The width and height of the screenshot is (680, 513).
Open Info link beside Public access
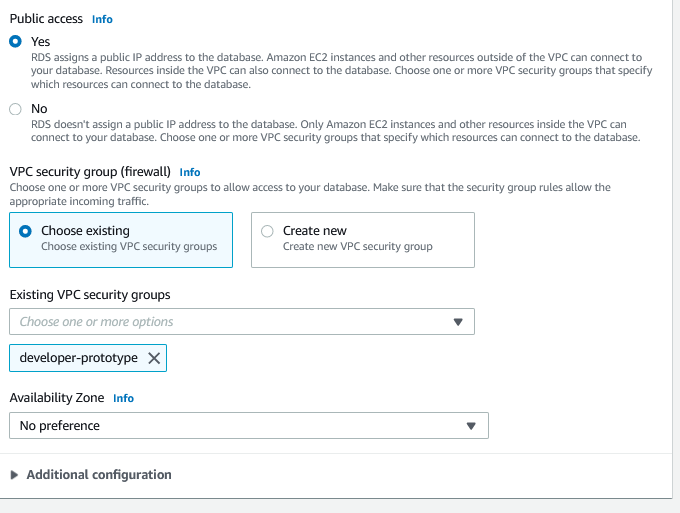[x=102, y=19]
